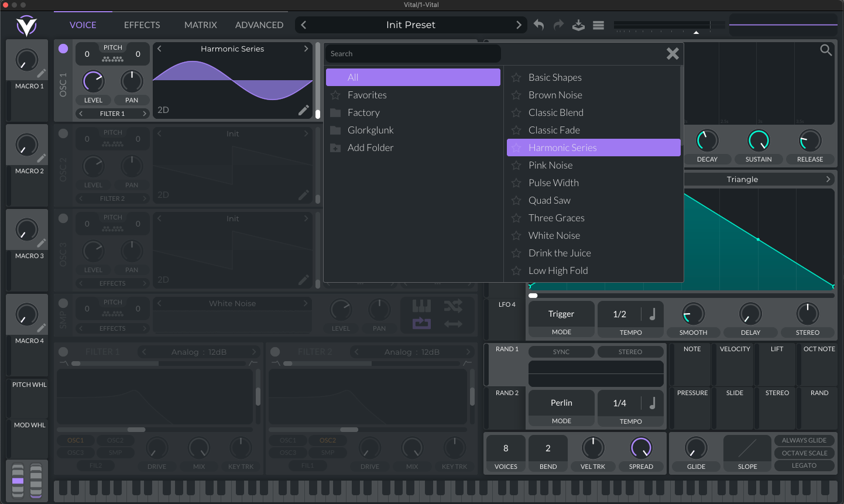Viewport: 844px width, 504px height.
Task: Select the Classic Blend wavetable
Action: tap(593, 112)
